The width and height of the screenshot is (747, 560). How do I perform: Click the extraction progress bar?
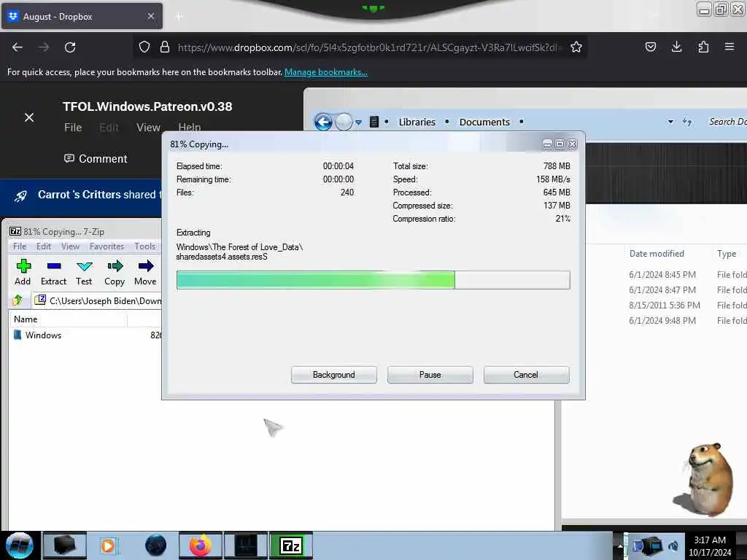tap(373, 280)
